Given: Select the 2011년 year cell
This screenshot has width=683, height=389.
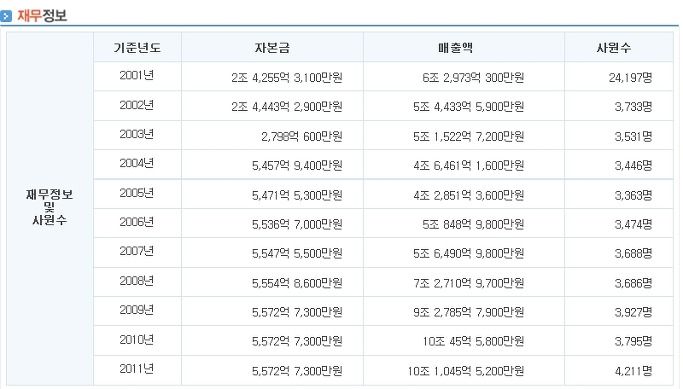Looking at the screenshot, I should (x=137, y=369).
